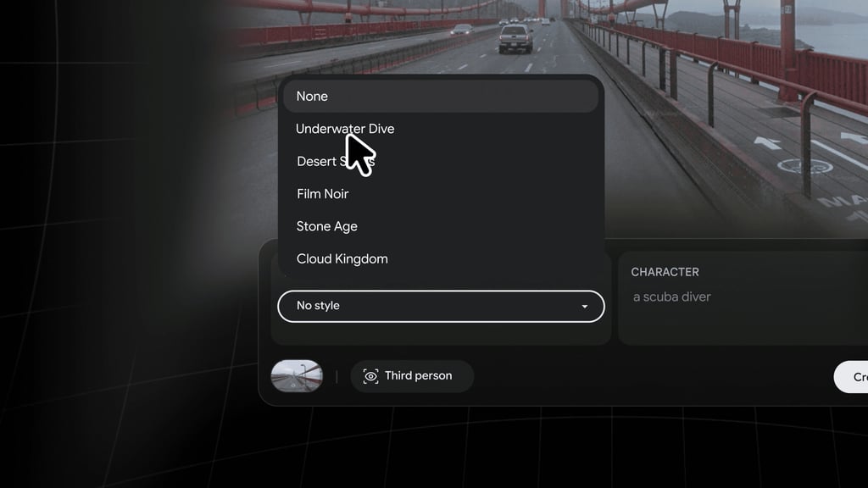Select Cloud Kingdom style
Viewport: 868px width, 488px height.
pyautogui.click(x=441, y=259)
